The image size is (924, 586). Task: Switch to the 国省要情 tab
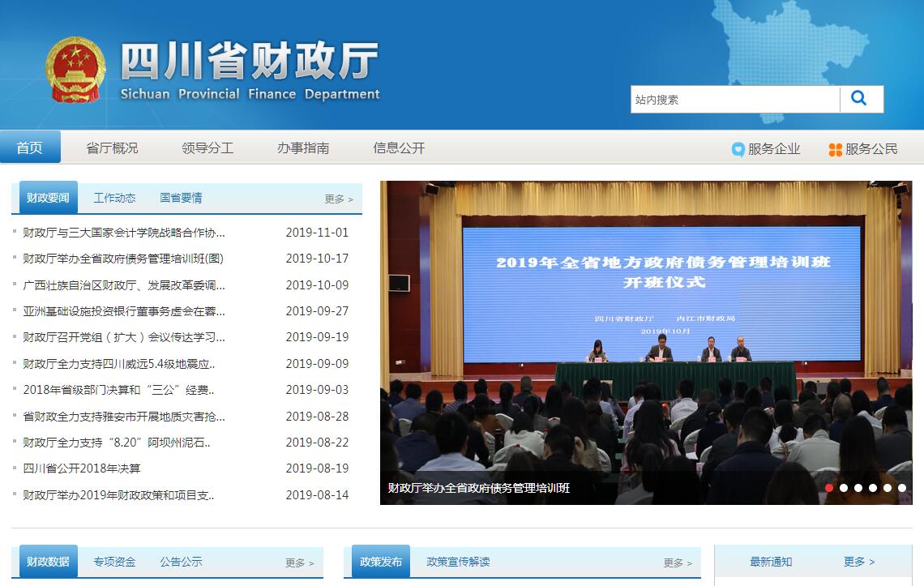click(181, 198)
